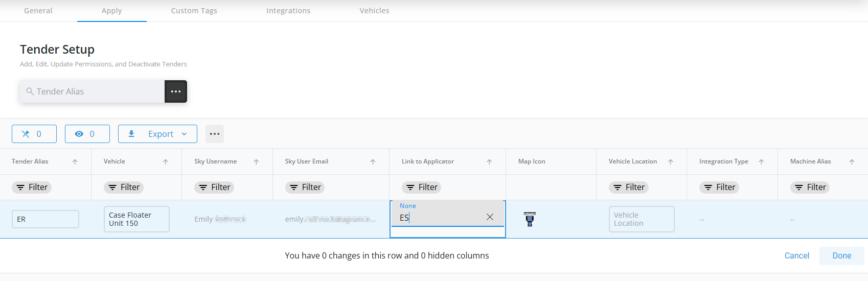Viewport: 868px width, 281px height.
Task: Open the Export dropdown
Action: click(157, 134)
